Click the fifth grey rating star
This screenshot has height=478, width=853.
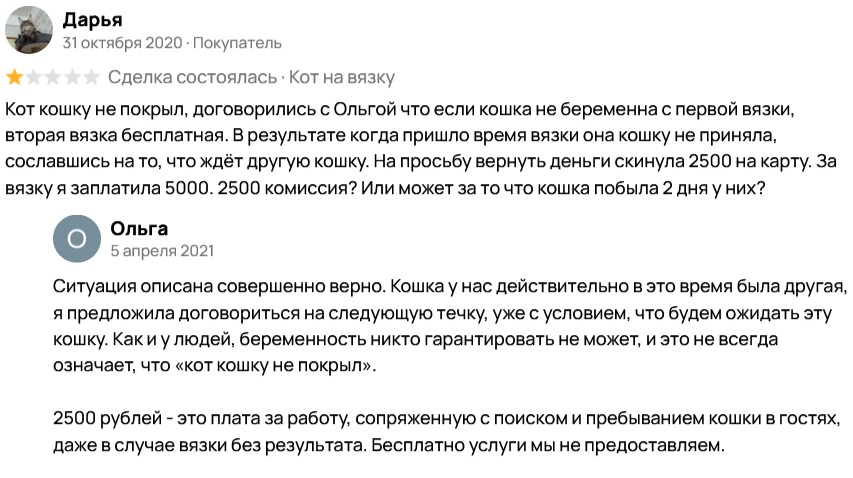click(91, 77)
